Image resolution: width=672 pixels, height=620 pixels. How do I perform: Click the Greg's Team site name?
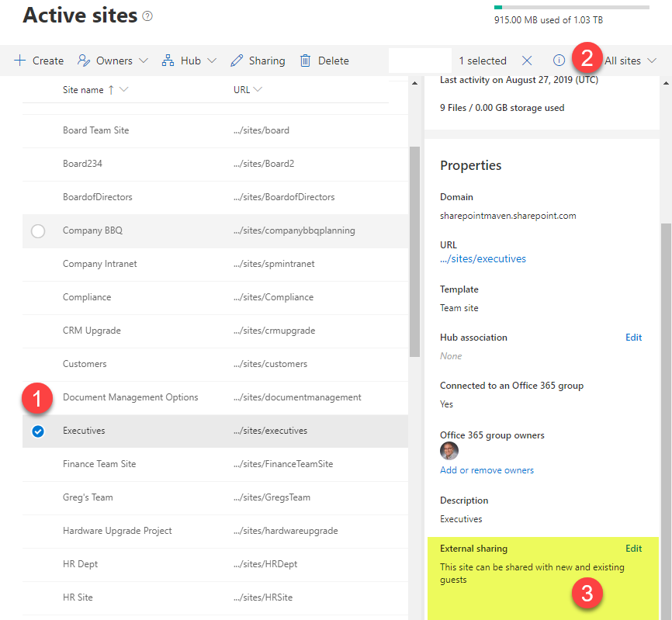point(88,497)
